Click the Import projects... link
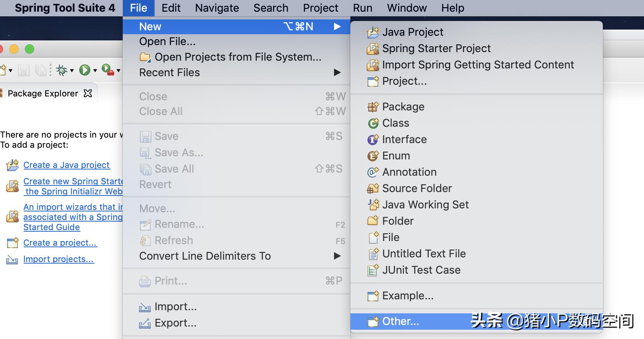The height and width of the screenshot is (339, 644). (x=58, y=259)
